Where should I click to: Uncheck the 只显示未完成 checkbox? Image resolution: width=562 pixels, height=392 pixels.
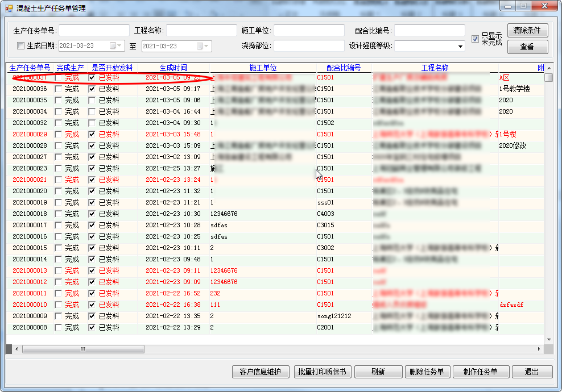point(475,39)
